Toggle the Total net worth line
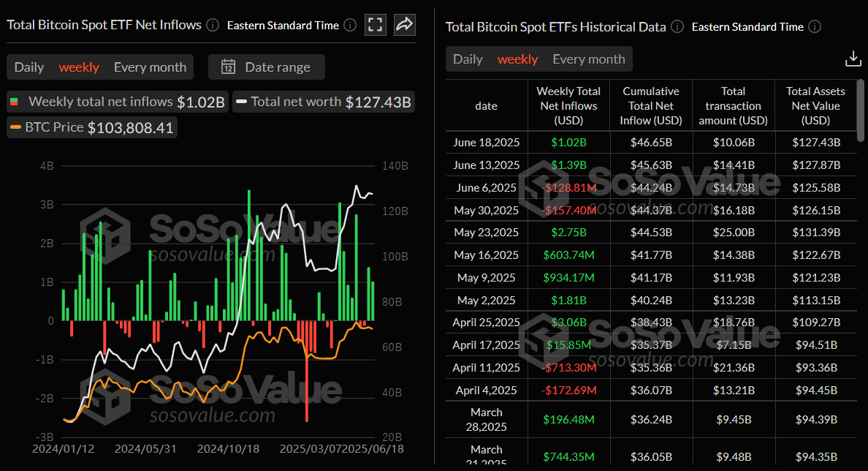 point(322,102)
